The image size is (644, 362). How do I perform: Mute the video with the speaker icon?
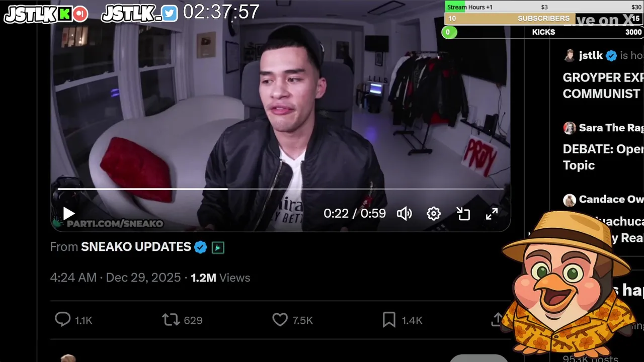pos(405,214)
